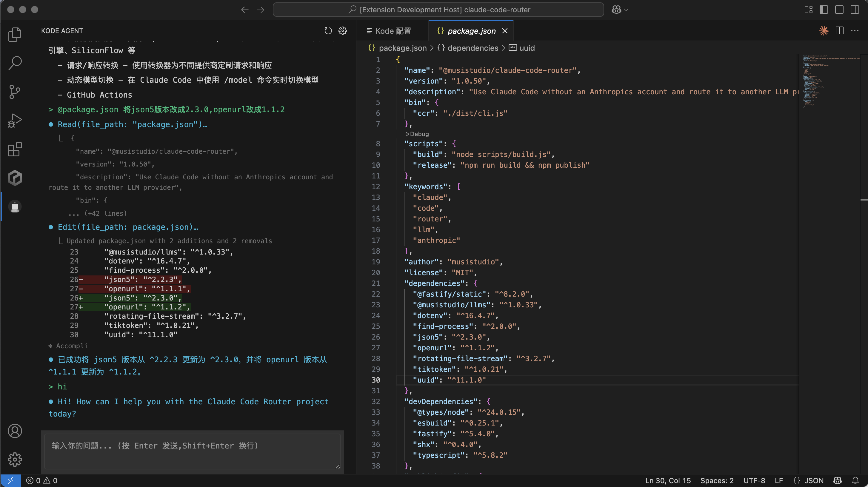
Task: Click the refresh icon in Kode Agent header
Action: click(x=328, y=31)
